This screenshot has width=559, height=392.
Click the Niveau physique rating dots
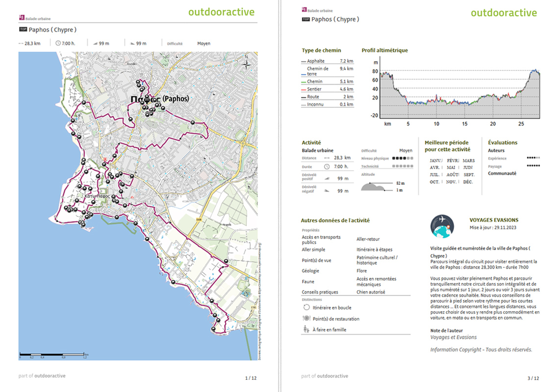click(x=403, y=158)
